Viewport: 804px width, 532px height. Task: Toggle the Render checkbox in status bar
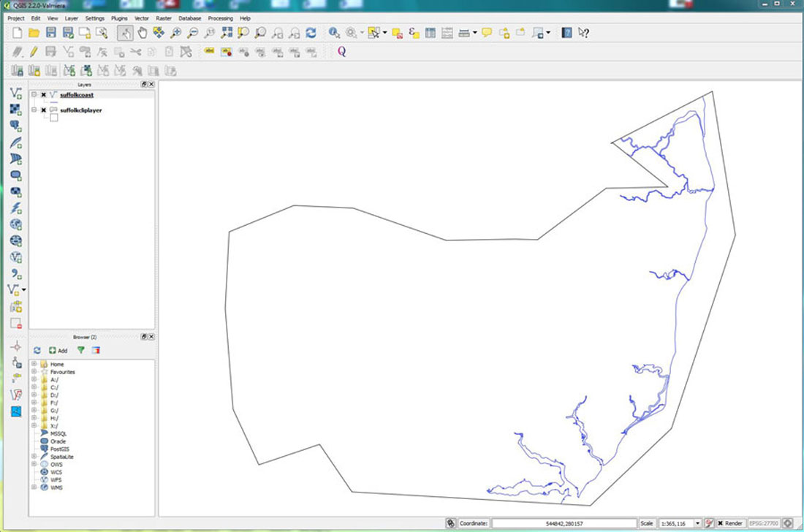721,523
